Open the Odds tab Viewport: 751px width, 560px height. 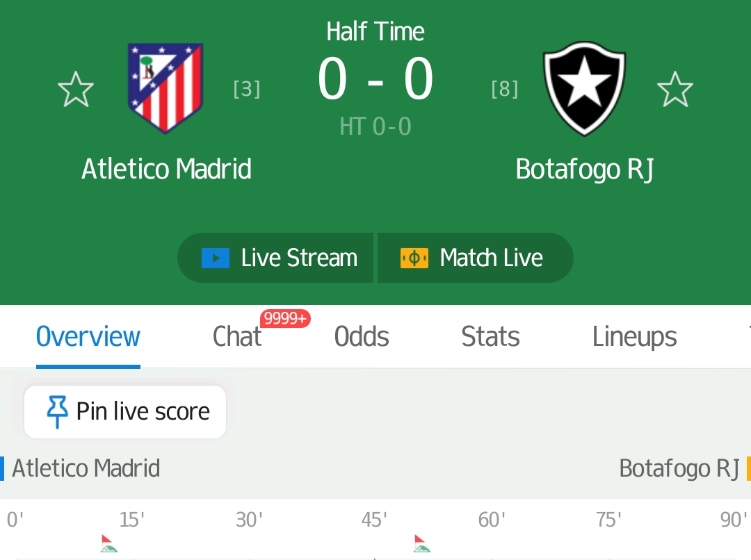[x=362, y=336]
